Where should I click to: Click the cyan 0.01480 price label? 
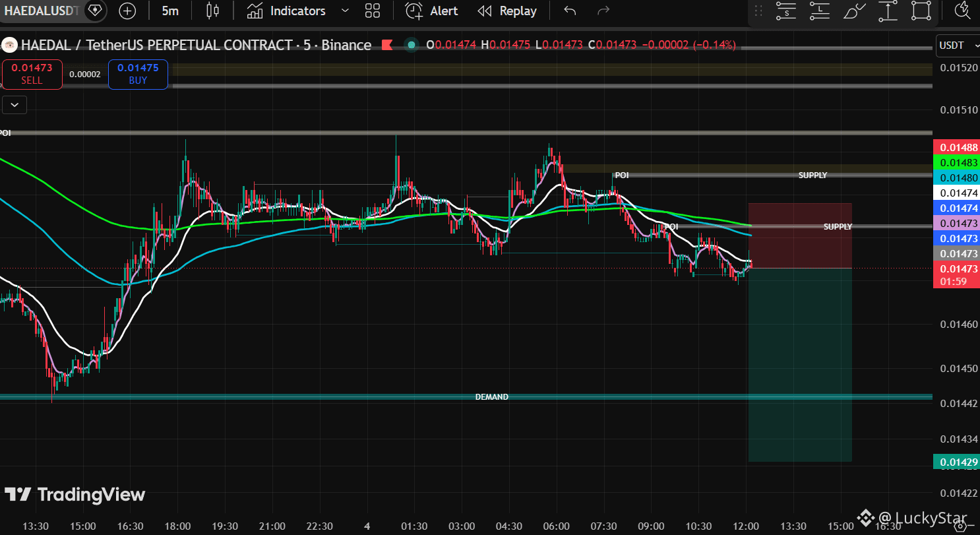[957, 177]
